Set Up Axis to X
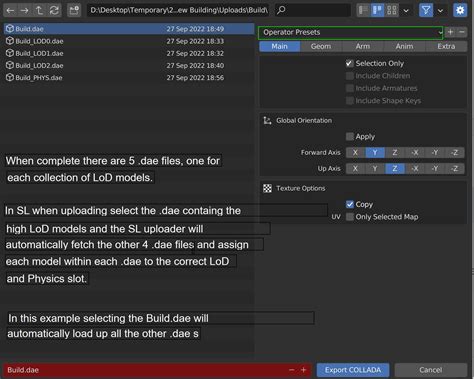This screenshot has width=474, height=379. point(355,168)
